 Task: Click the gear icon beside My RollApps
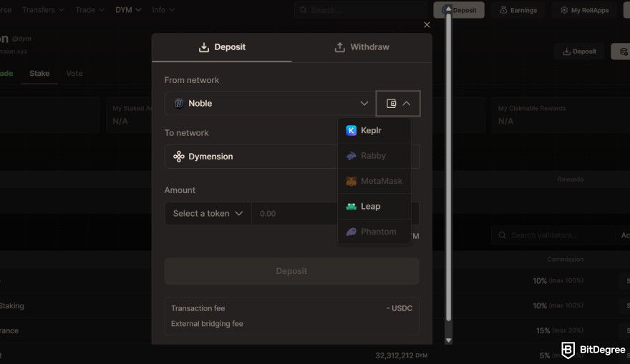pyautogui.click(x=564, y=10)
